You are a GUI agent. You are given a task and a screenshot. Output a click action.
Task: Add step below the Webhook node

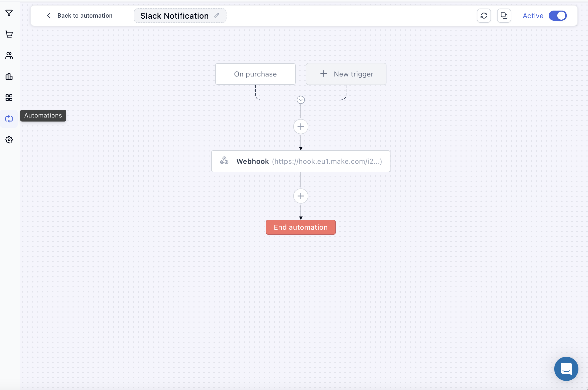pyautogui.click(x=301, y=196)
